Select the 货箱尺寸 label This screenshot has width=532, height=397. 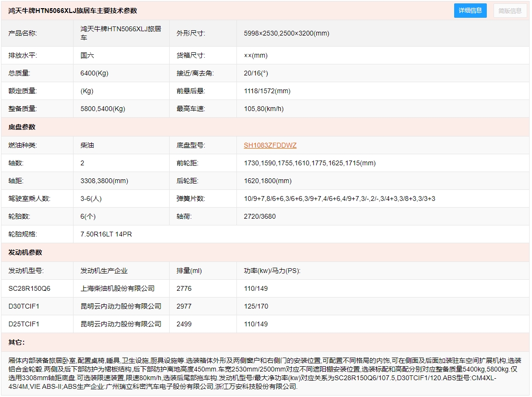(x=191, y=55)
